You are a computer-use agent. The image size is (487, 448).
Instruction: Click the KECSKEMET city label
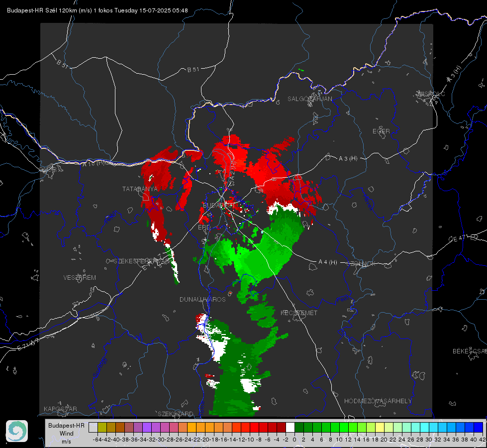coord(299,313)
